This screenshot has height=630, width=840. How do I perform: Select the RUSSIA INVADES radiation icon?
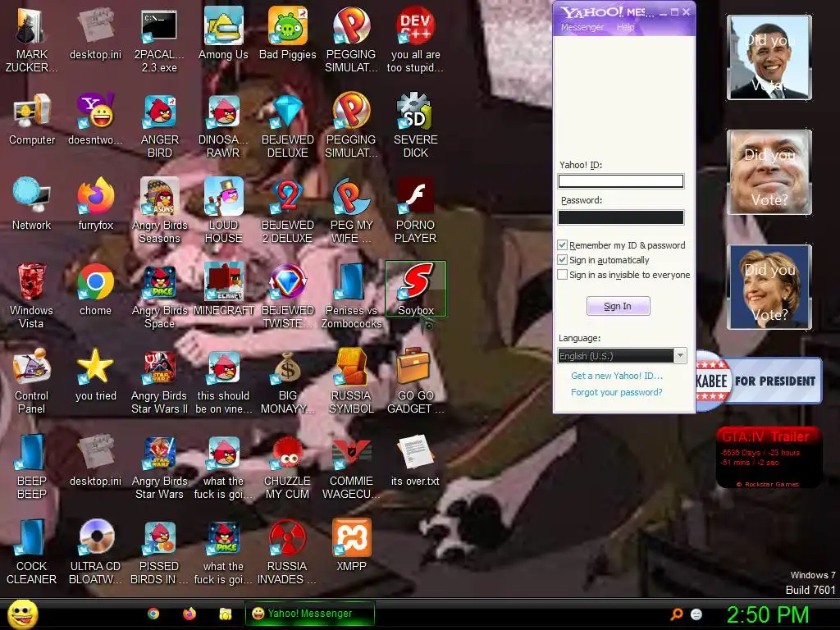[288, 551]
